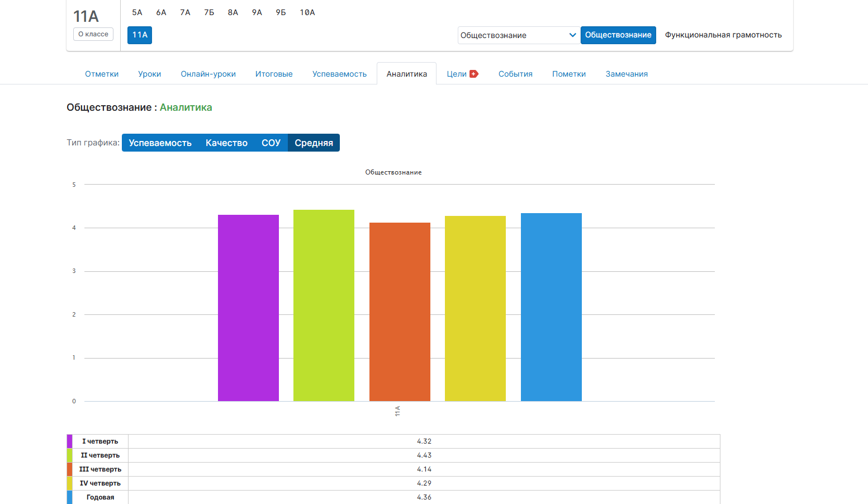Open the События tab
Screen dimensions: 868x504
(x=515, y=74)
